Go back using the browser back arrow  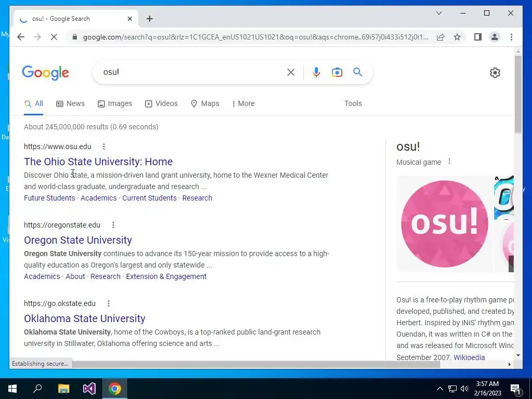(21, 37)
